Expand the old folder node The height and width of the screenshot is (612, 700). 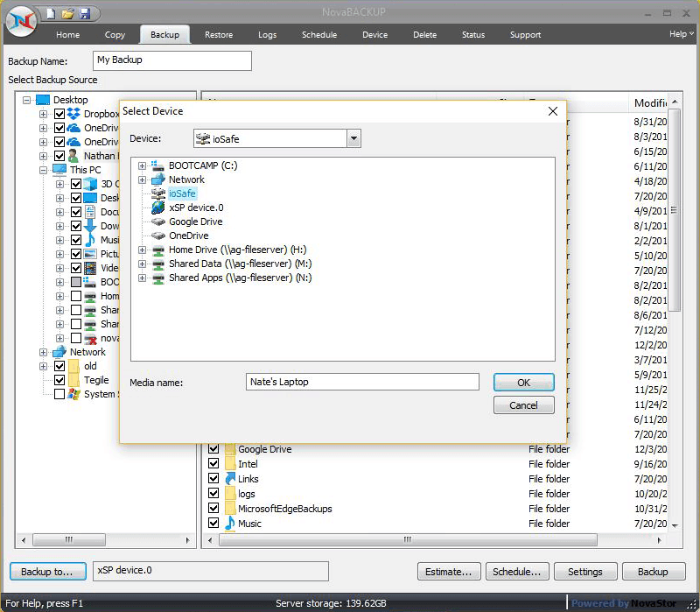pos(43,366)
